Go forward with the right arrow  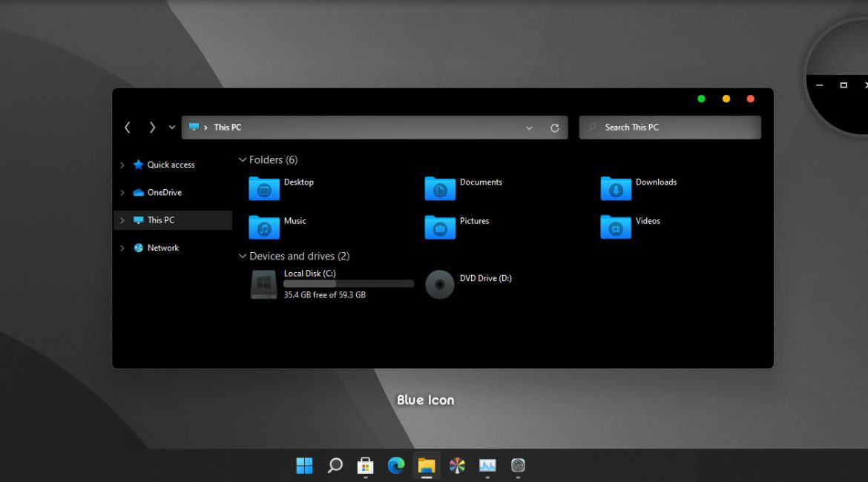point(151,128)
